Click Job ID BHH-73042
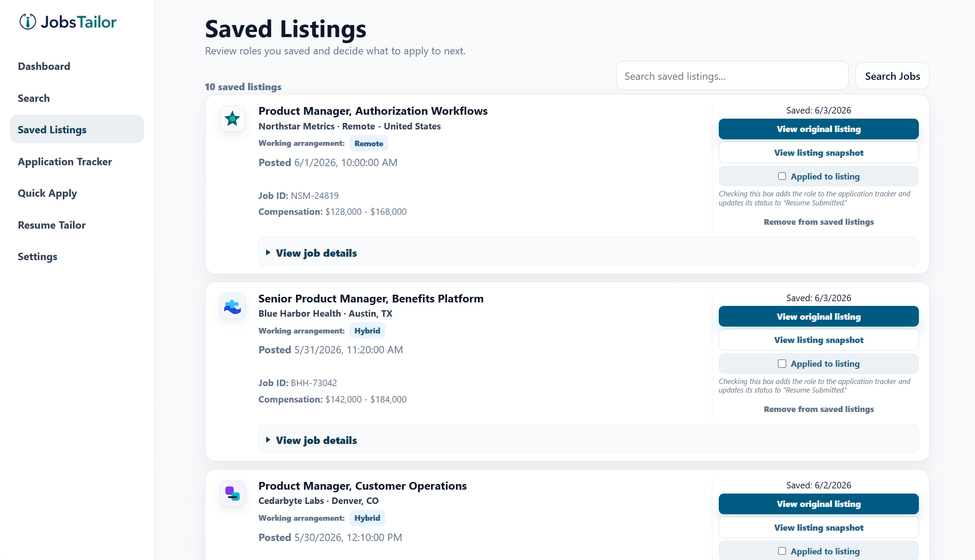This screenshot has height=560, width=975. coord(298,383)
